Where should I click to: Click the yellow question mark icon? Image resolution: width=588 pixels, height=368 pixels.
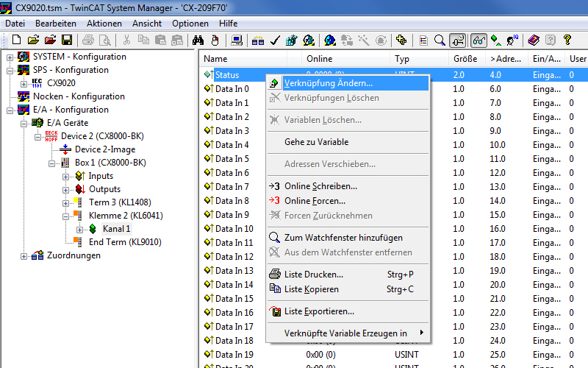(x=567, y=40)
